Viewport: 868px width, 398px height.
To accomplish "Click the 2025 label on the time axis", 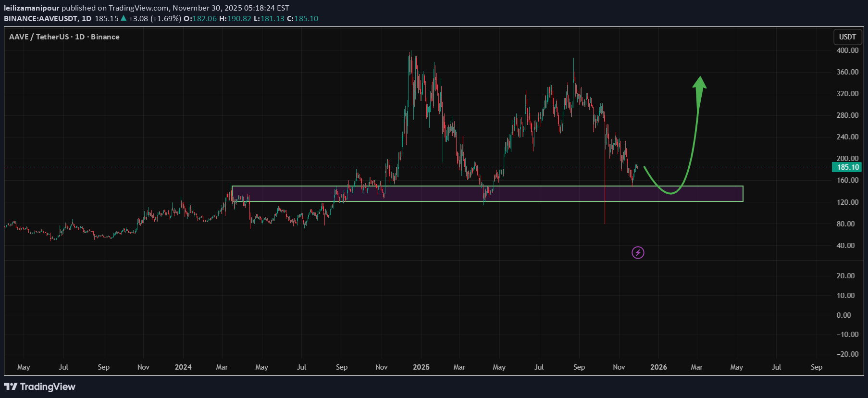I will point(421,367).
